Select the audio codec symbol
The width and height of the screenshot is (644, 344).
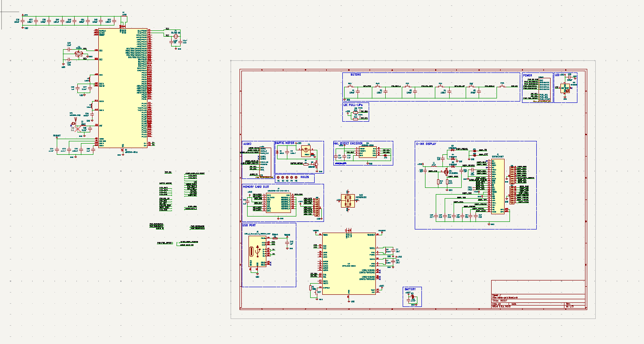[x=265, y=161]
